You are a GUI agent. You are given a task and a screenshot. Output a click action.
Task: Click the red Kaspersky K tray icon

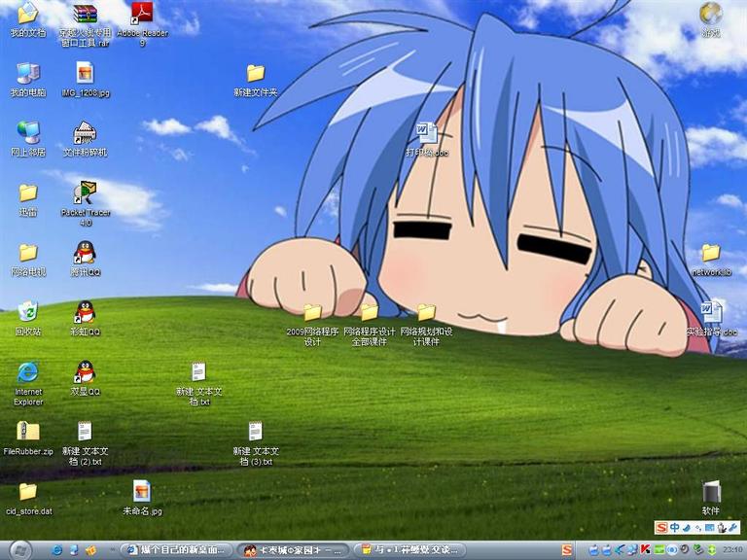coord(646,550)
